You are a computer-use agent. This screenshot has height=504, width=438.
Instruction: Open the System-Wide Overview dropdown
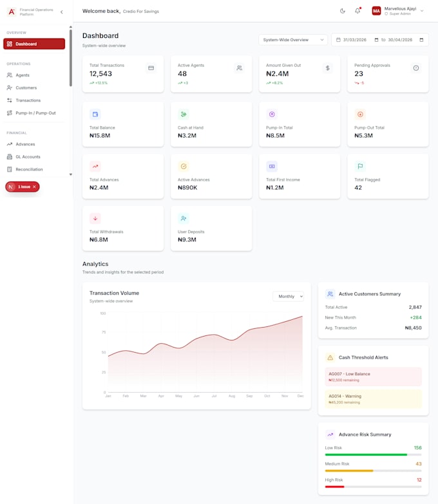(x=293, y=40)
